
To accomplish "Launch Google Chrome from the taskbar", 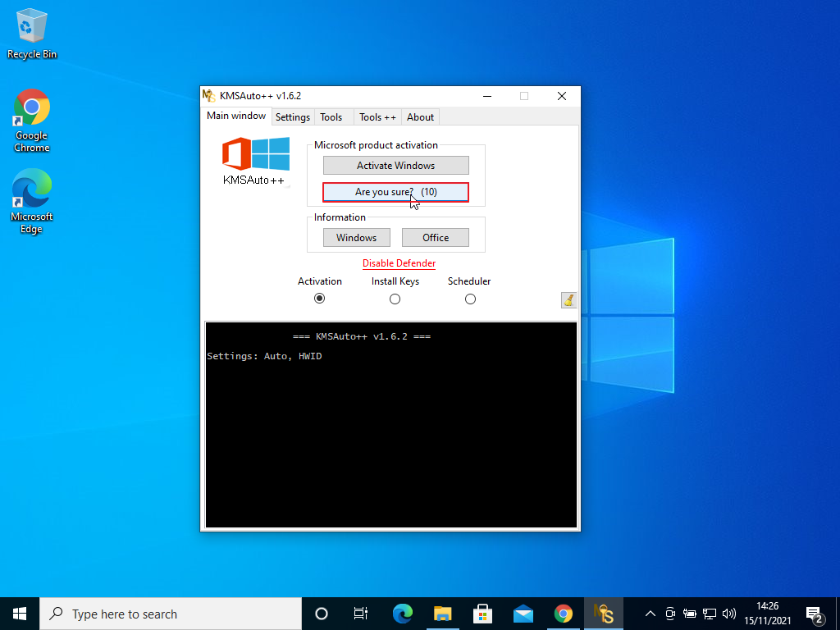I will tap(563, 614).
